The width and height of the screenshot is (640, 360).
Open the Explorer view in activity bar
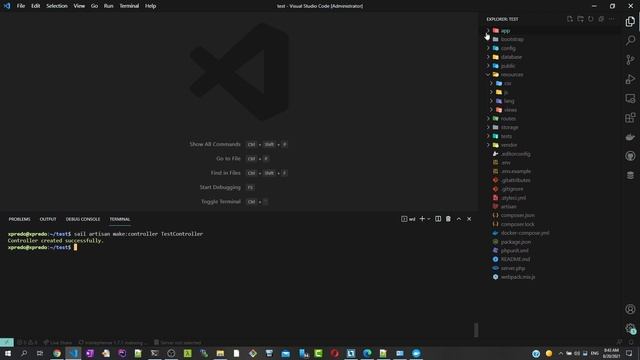[x=630, y=21]
